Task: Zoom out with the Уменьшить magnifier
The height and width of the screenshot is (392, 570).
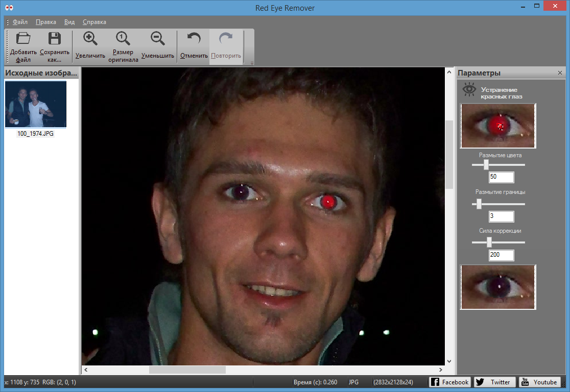Action: [158, 39]
